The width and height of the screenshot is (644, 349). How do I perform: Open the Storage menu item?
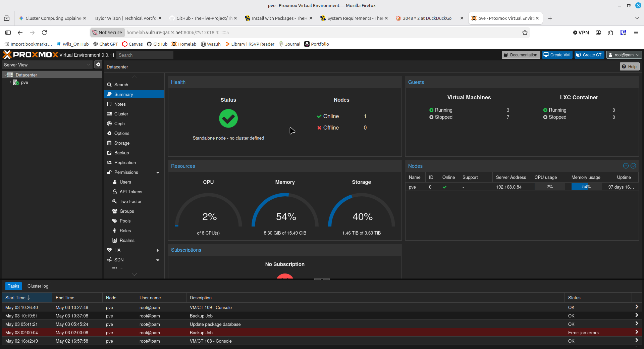click(x=134, y=143)
